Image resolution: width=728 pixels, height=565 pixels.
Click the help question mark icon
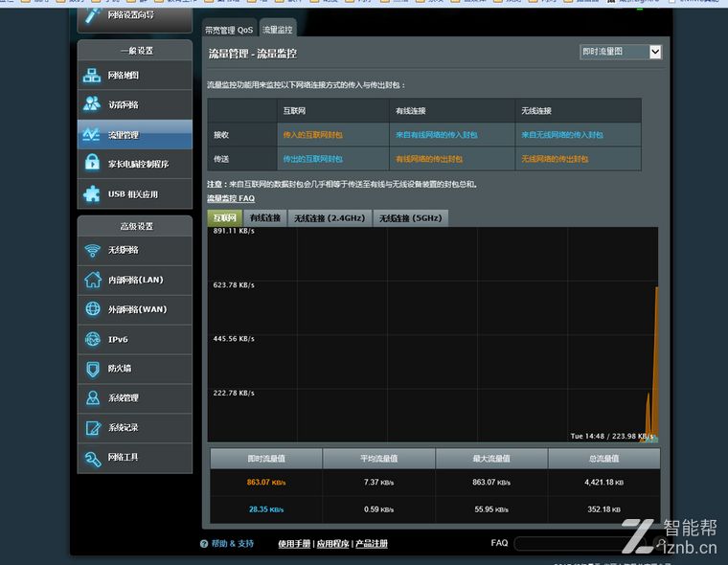click(204, 544)
